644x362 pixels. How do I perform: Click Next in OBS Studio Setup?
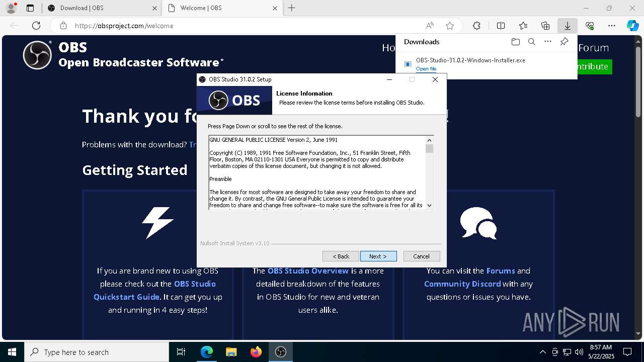[378, 256]
